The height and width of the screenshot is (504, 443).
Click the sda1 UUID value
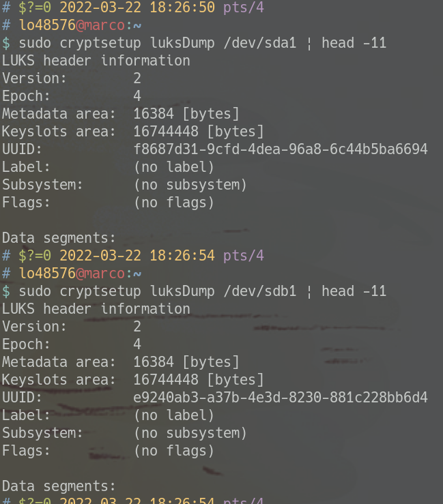coord(281,149)
